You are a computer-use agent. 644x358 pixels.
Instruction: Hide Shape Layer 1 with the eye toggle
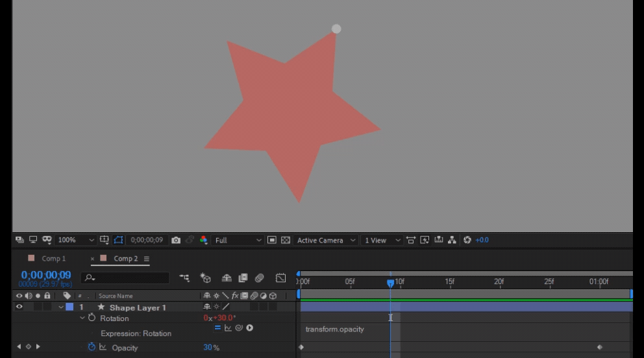[19, 307]
